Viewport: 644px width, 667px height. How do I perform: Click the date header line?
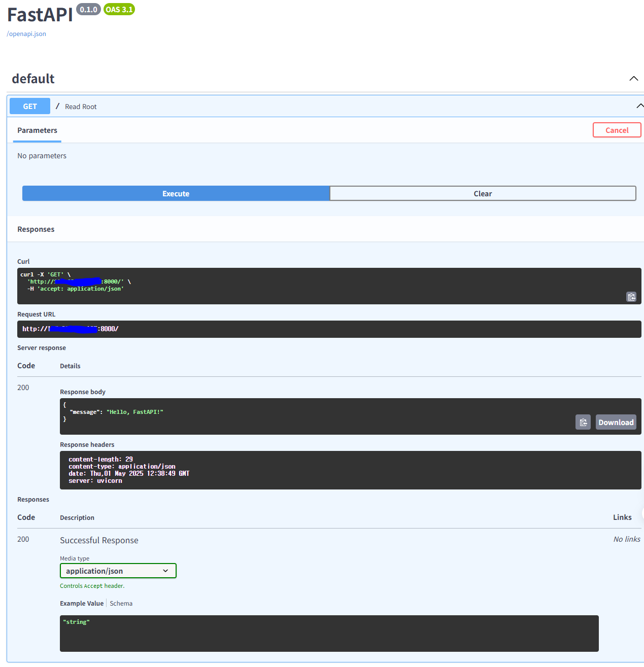tap(129, 473)
